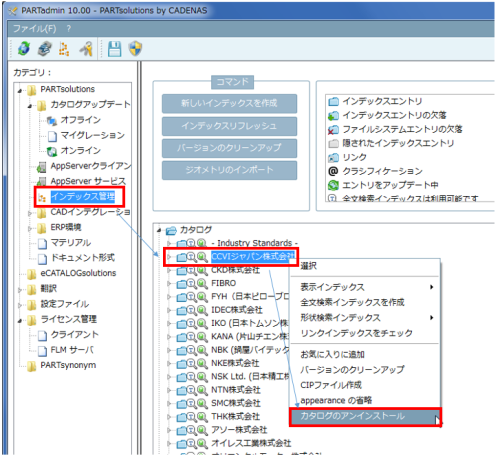The height and width of the screenshot is (456, 500).
Task: Collapse the ライセンス管理 node
Action: [20, 321]
